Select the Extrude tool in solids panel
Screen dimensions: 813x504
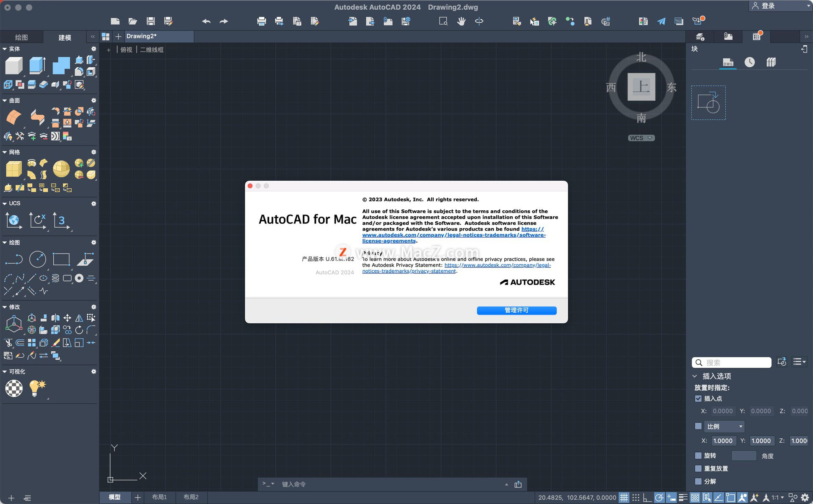point(37,66)
